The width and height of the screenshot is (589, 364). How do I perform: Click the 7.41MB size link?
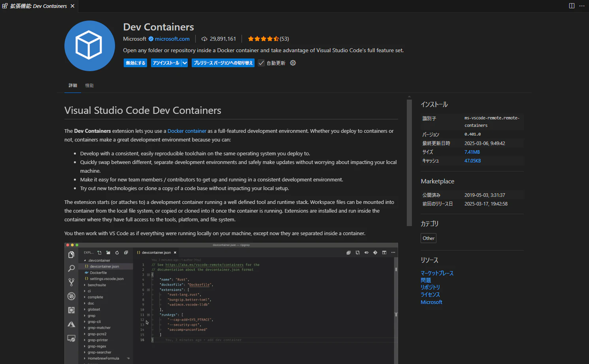472,152
